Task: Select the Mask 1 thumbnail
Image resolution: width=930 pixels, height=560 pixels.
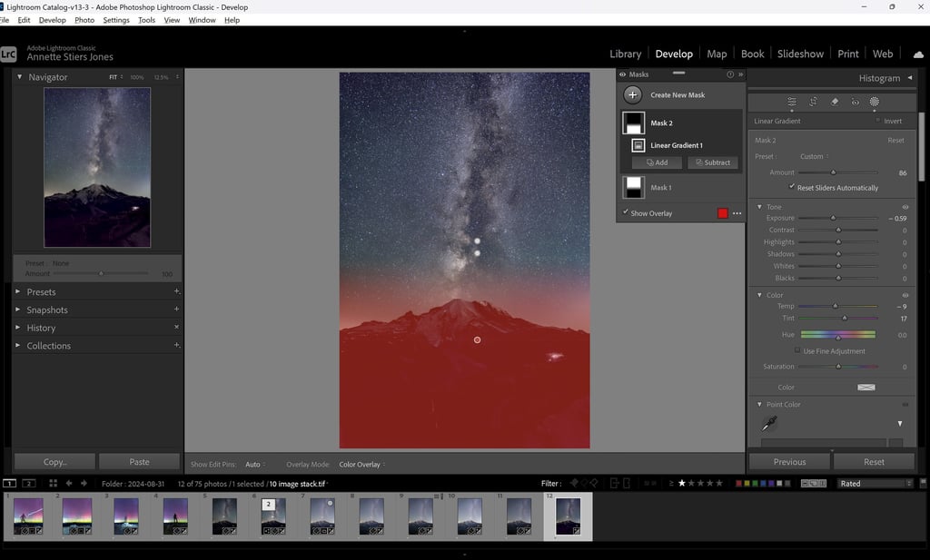Action: pyautogui.click(x=633, y=187)
